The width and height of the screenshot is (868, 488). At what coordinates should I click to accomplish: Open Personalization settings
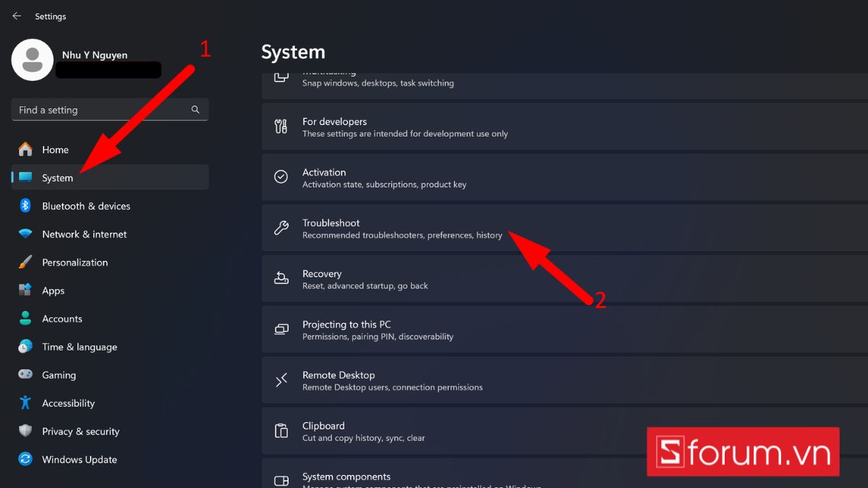(110, 262)
